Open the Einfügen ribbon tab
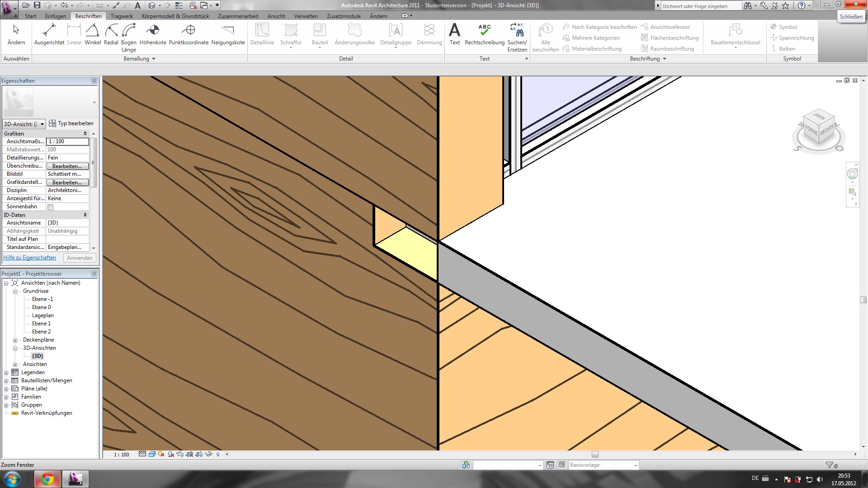 [x=56, y=16]
